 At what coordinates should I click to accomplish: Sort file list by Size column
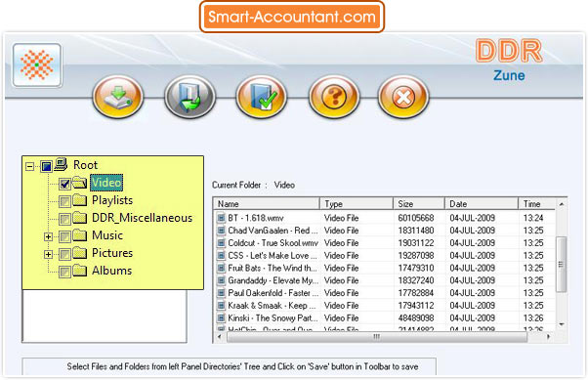[419, 204]
